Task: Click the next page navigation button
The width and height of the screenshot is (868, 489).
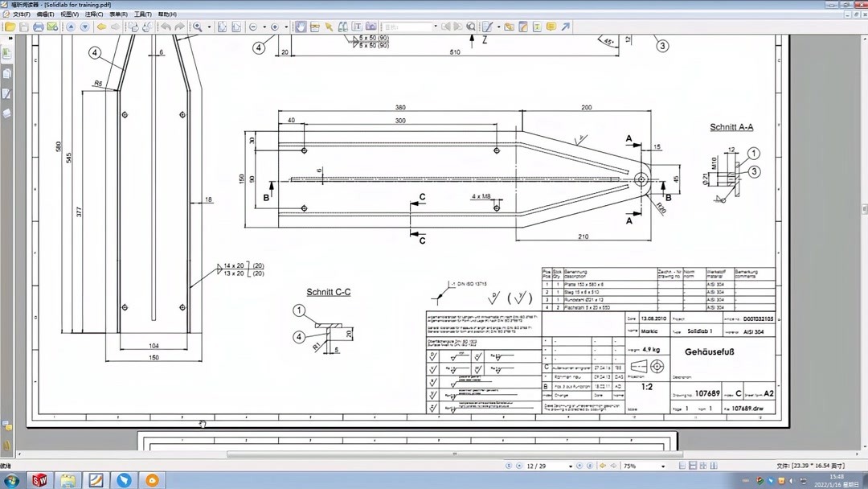Action: pyautogui.click(x=579, y=465)
